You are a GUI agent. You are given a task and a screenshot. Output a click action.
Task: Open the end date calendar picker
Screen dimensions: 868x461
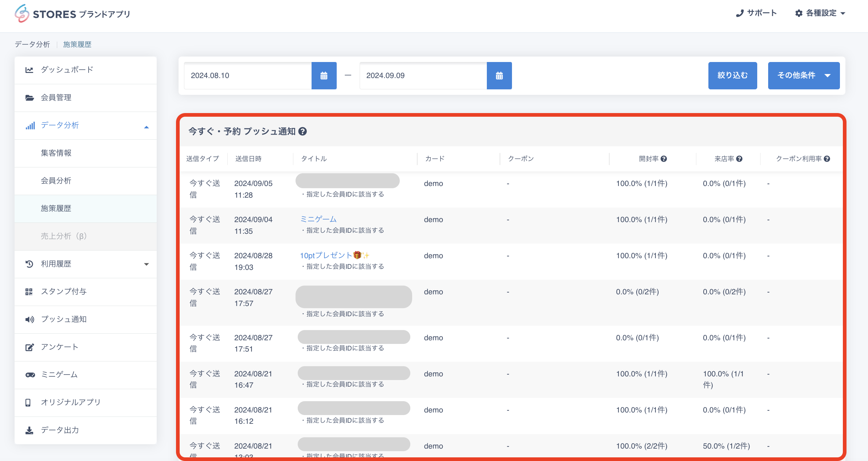499,75
